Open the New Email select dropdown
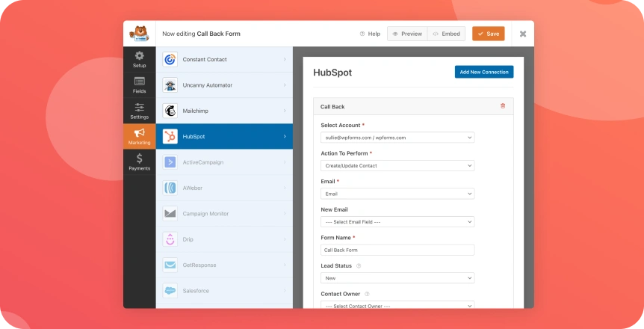 click(397, 221)
